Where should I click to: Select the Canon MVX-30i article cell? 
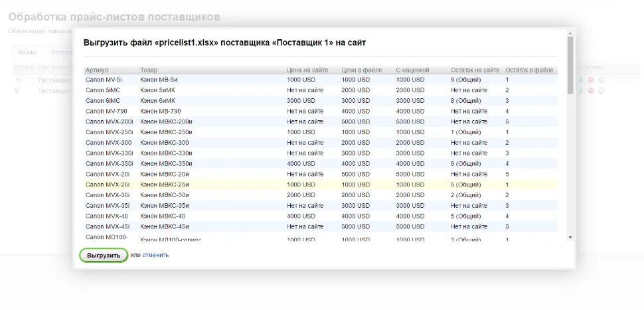(108, 195)
